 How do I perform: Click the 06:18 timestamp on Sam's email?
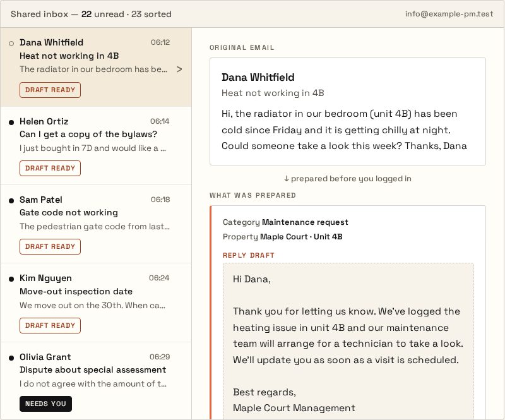pos(160,200)
